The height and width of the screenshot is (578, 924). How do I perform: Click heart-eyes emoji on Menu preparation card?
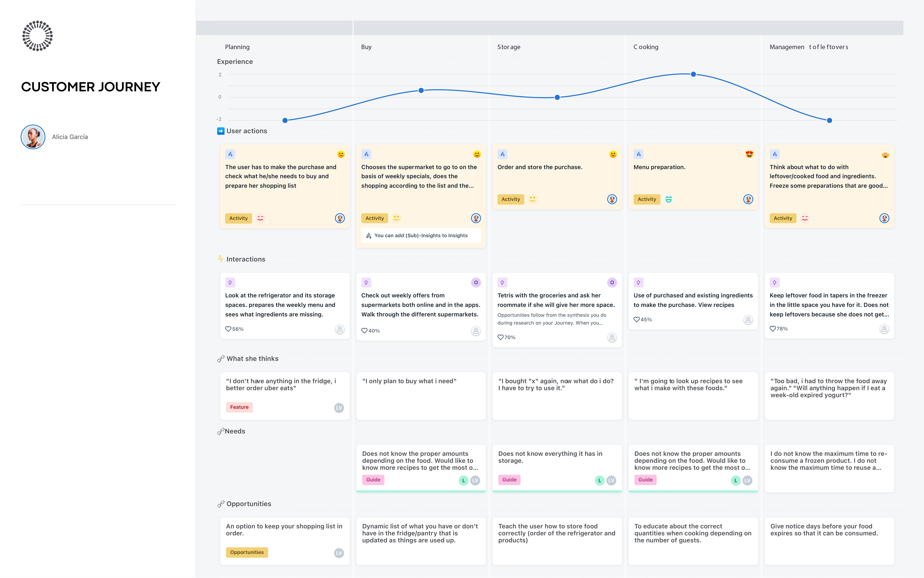click(749, 154)
